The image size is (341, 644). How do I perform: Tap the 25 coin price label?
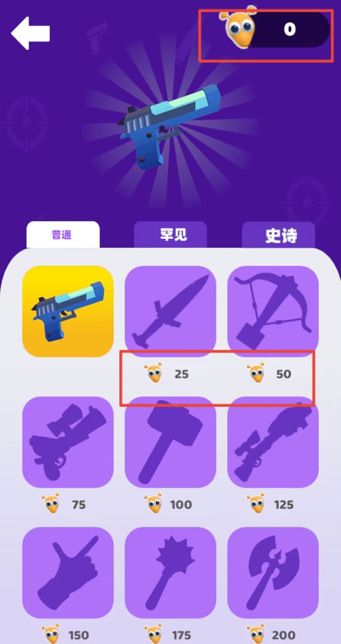tap(181, 374)
